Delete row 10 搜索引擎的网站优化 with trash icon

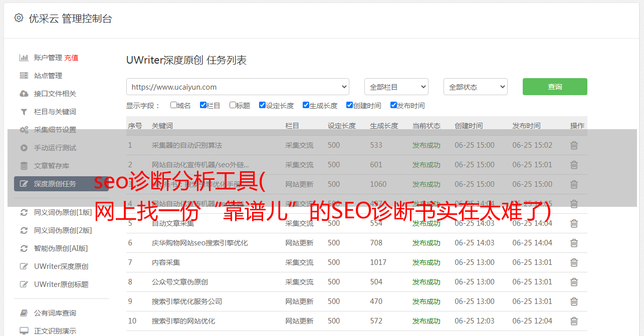[x=574, y=321]
